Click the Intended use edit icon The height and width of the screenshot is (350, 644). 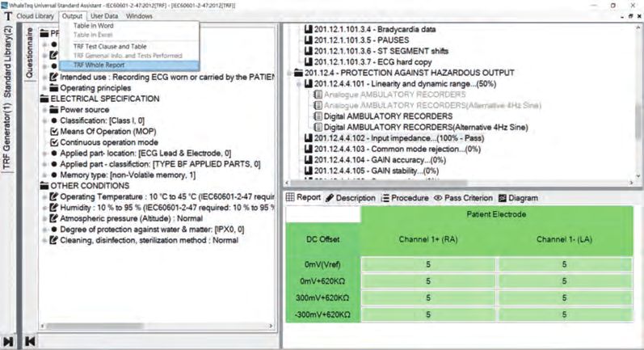click(54, 77)
